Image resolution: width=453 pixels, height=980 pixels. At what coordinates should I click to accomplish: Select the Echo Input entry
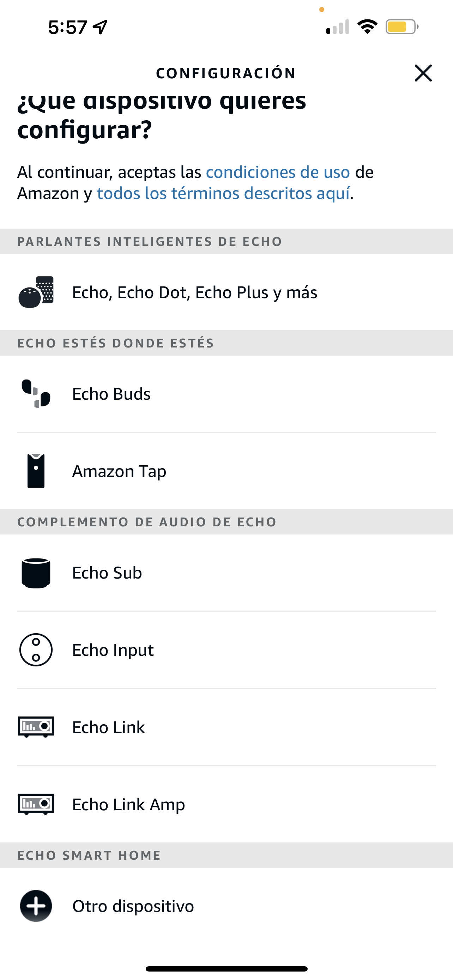point(113,650)
